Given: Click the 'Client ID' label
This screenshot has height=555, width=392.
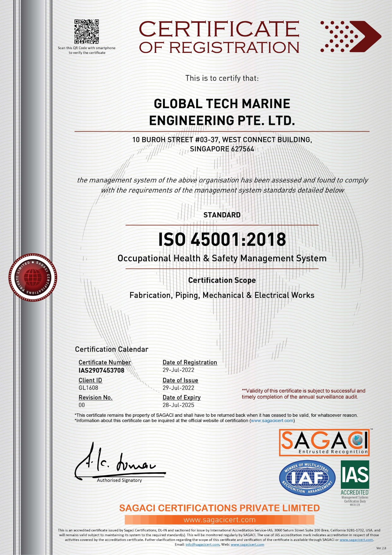Looking at the screenshot, I should (x=90, y=380).
